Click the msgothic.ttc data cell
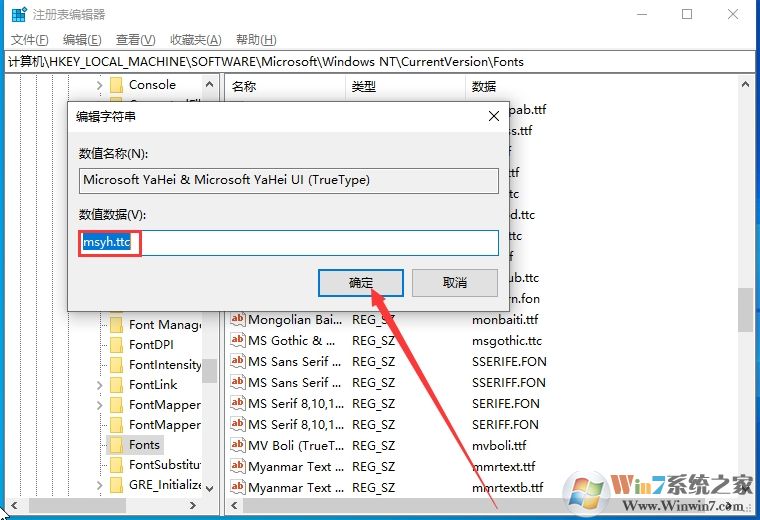 coord(507,341)
